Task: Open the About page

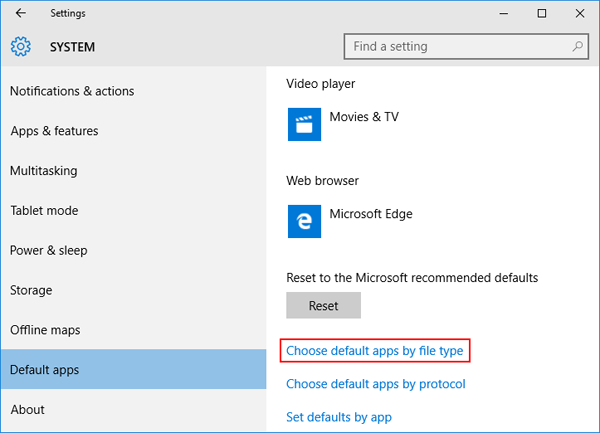Action: [27, 409]
